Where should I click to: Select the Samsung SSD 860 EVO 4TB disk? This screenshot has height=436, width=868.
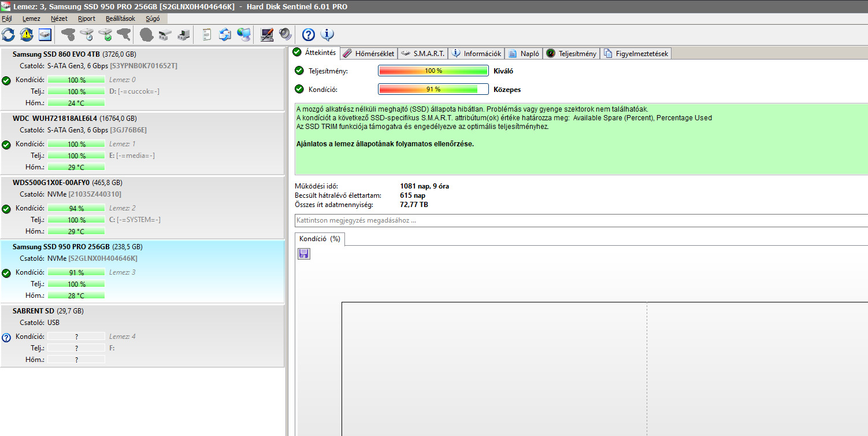coord(142,79)
